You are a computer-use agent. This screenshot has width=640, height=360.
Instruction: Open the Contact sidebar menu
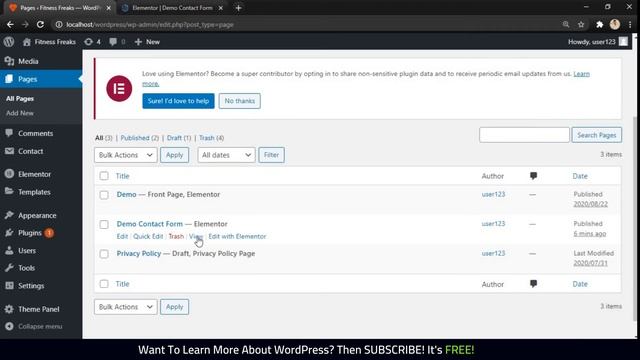pos(30,151)
